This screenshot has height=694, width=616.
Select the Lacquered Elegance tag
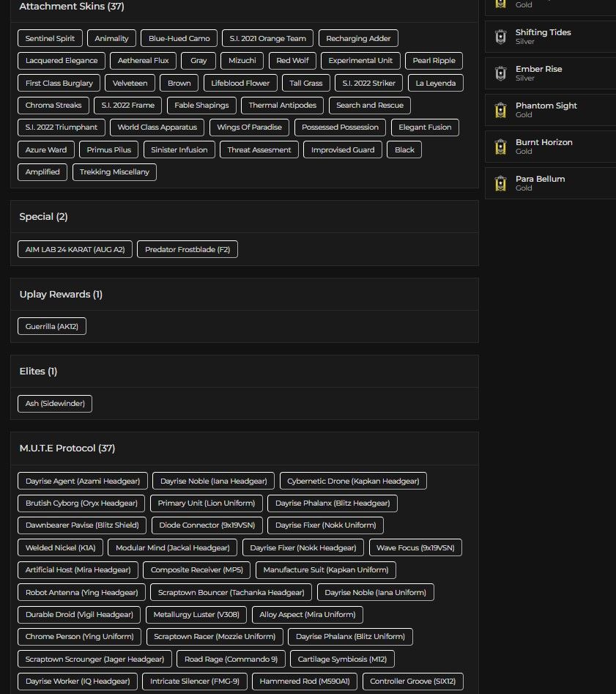pyautogui.click(x=62, y=61)
